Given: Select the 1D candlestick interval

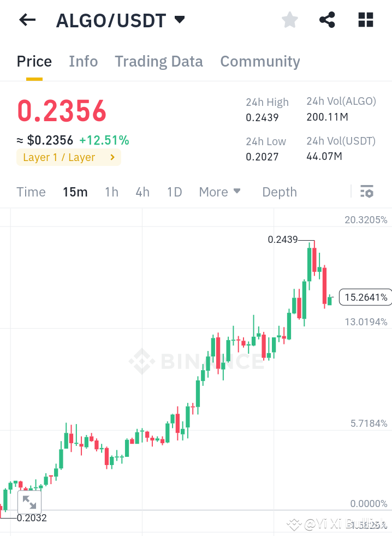Looking at the screenshot, I should (174, 192).
